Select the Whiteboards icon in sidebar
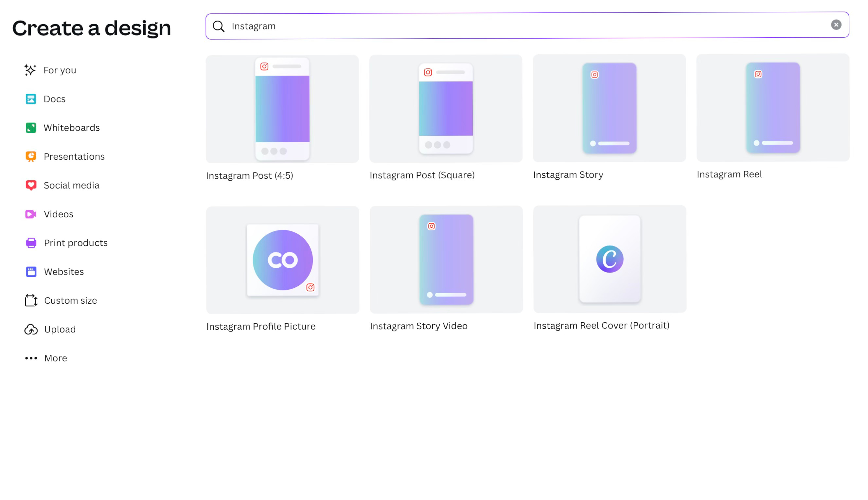 coord(31,128)
